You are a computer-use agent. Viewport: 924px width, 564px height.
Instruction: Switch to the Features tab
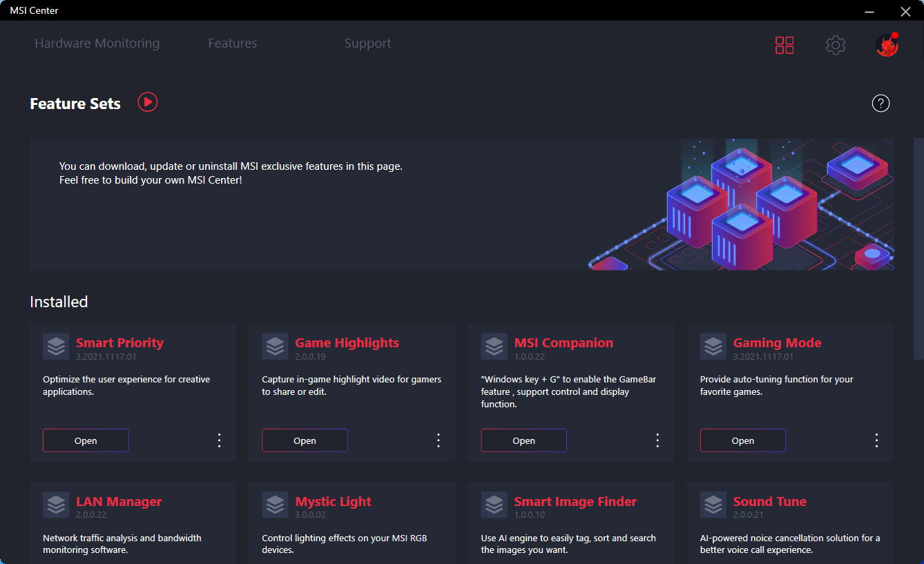coord(233,43)
